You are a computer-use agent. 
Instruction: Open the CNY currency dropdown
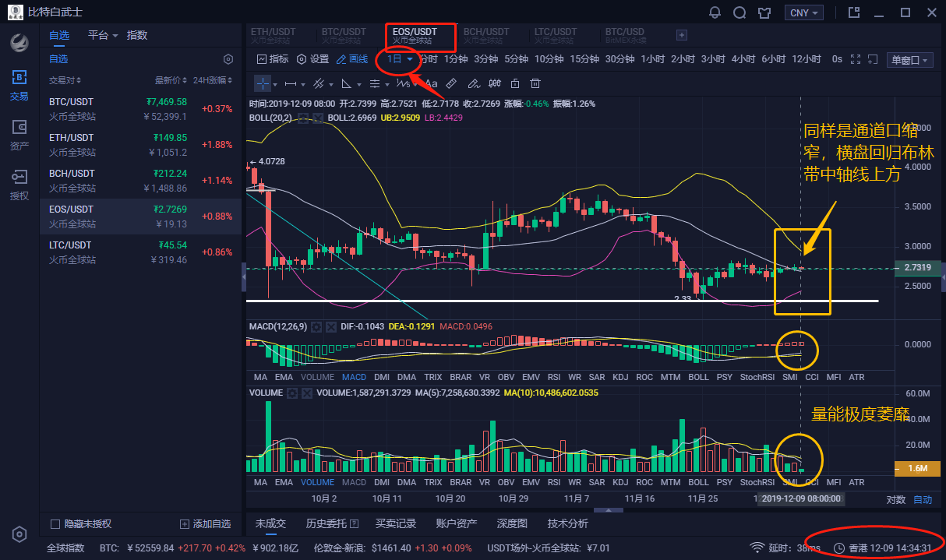(805, 12)
